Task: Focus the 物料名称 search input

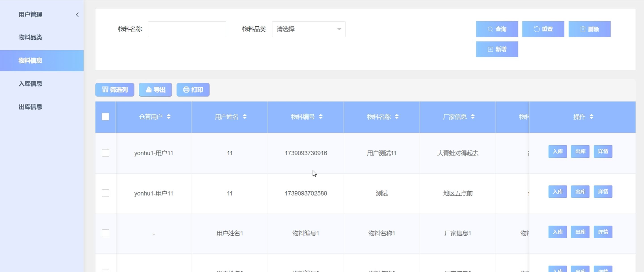Action: [x=187, y=29]
